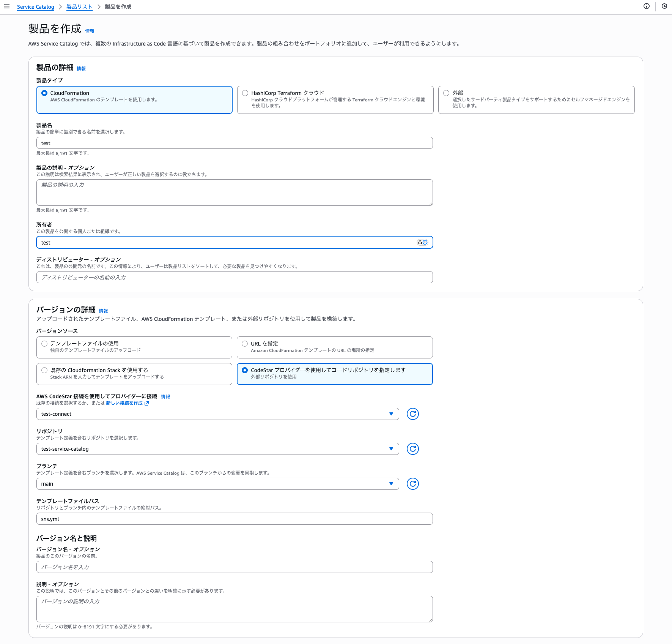Click the テンプレートファイルパス input field
This screenshot has height=644, width=672.
click(x=234, y=519)
